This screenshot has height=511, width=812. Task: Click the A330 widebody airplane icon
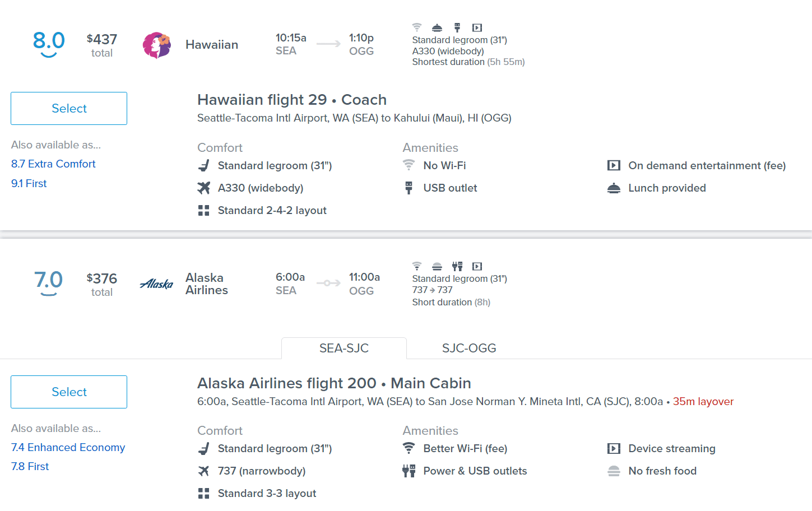pyautogui.click(x=204, y=188)
